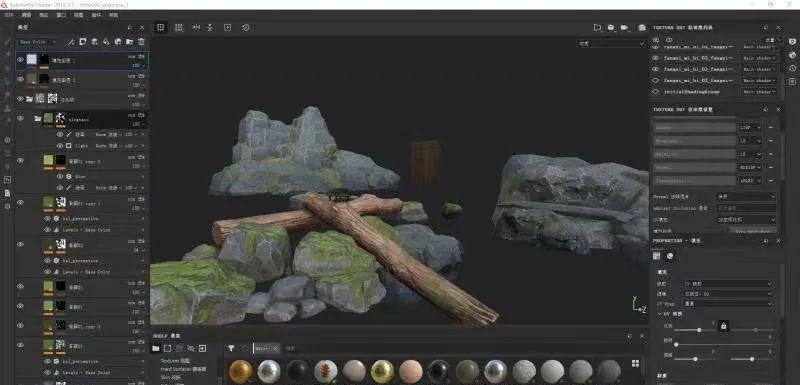
Task: Click the shelf folder icon
Action: click(156, 348)
